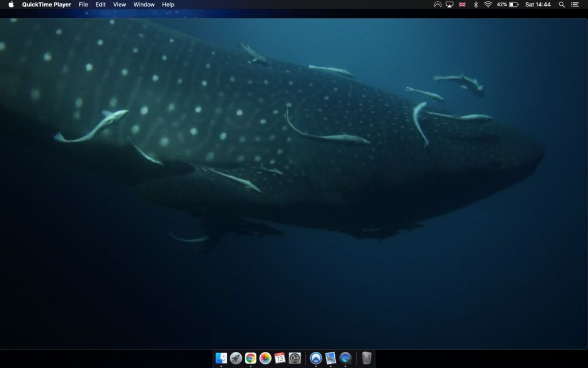Open Google Chrome from the Dock
The width and height of the screenshot is (588, 368).
point(251,358)
